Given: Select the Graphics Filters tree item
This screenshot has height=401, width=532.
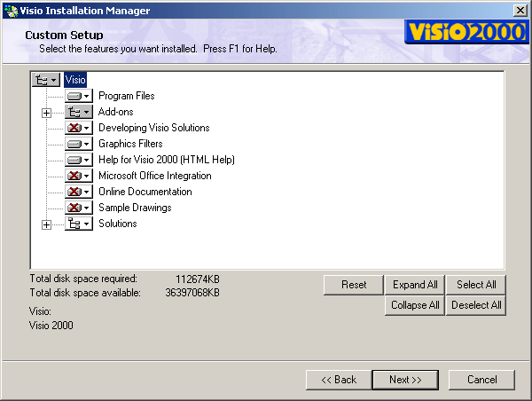Looking at the screenshot, I should [x=130, y=144].
